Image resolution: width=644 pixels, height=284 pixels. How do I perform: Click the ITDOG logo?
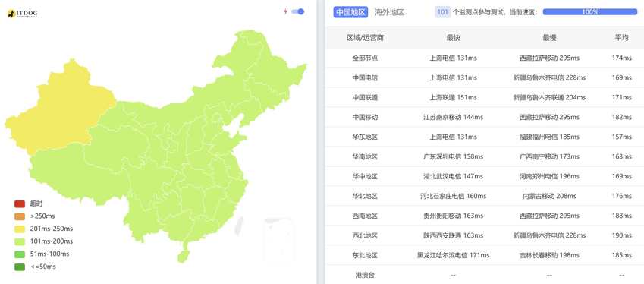[x=22, y=14]
